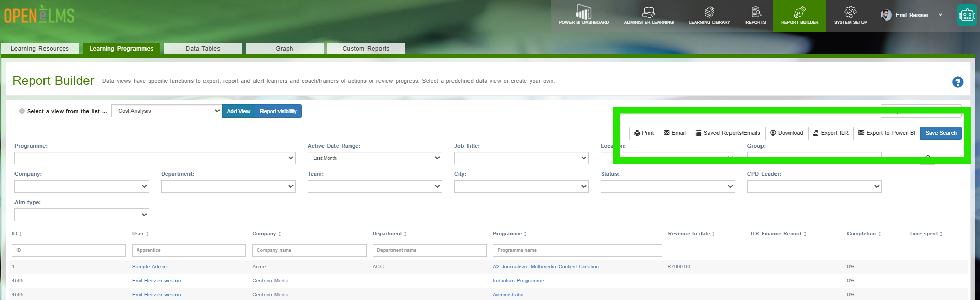This screenshot has height=300, width=980.
Task: Click the robot assistant icon
Action: point(967,15)
